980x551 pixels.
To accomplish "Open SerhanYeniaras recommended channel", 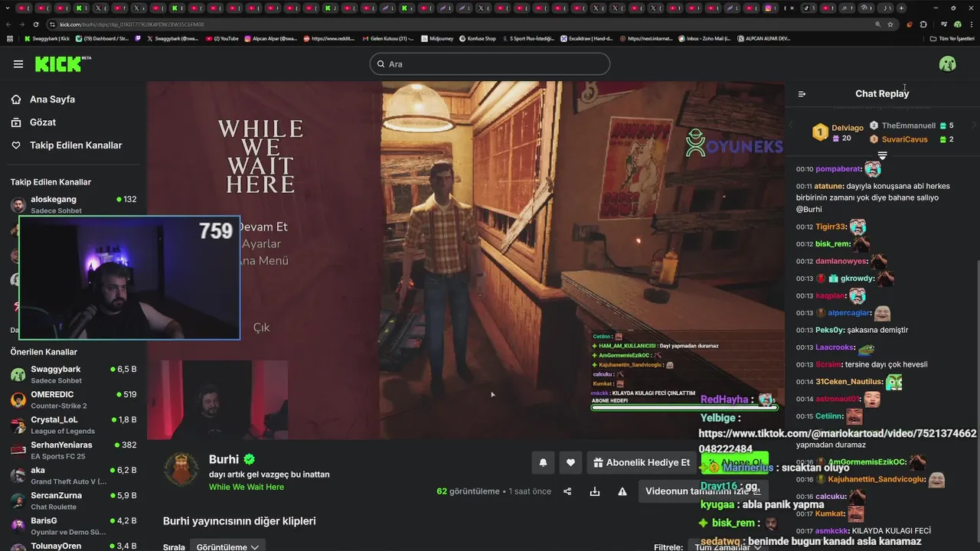I will [73, 450].
